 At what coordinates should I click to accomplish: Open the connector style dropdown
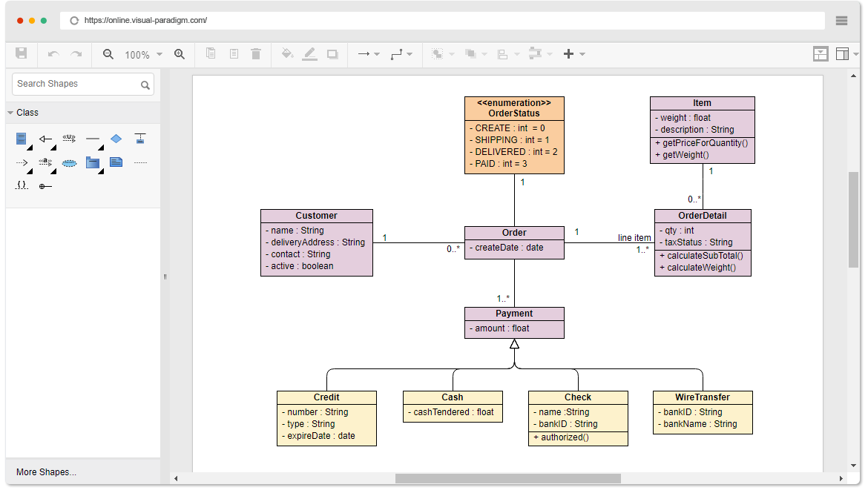[411, 54]
